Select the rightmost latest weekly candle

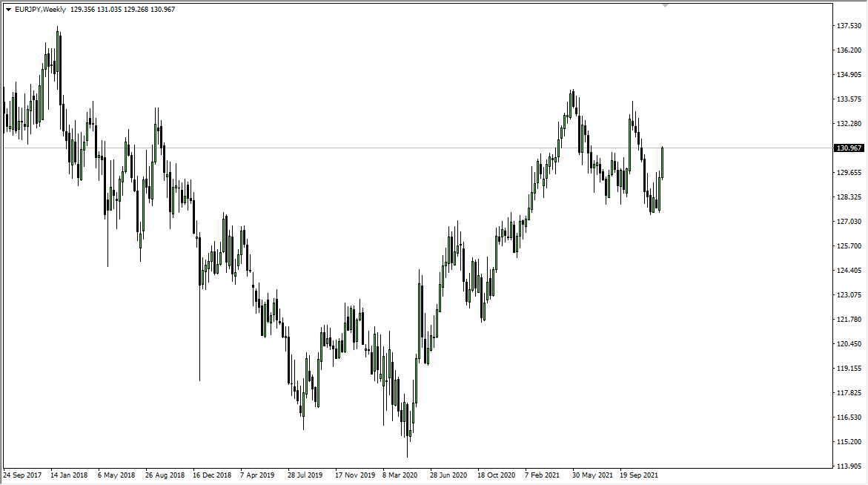663,163
